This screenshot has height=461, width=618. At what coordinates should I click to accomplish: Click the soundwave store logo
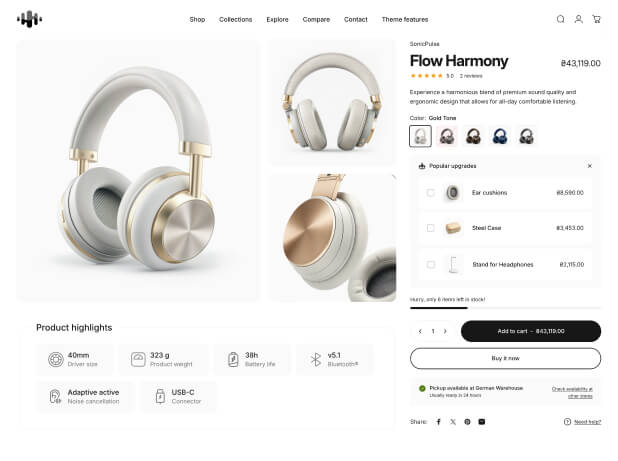point(29,19)
